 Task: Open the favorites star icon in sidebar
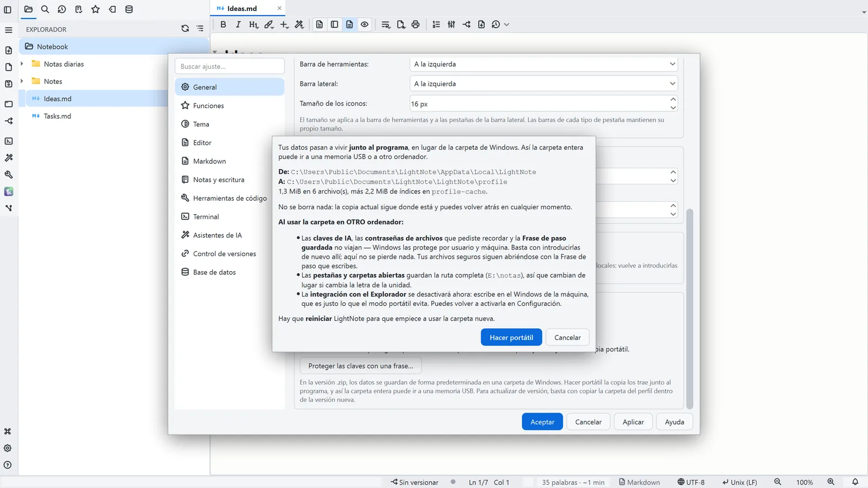click(95, 9)
